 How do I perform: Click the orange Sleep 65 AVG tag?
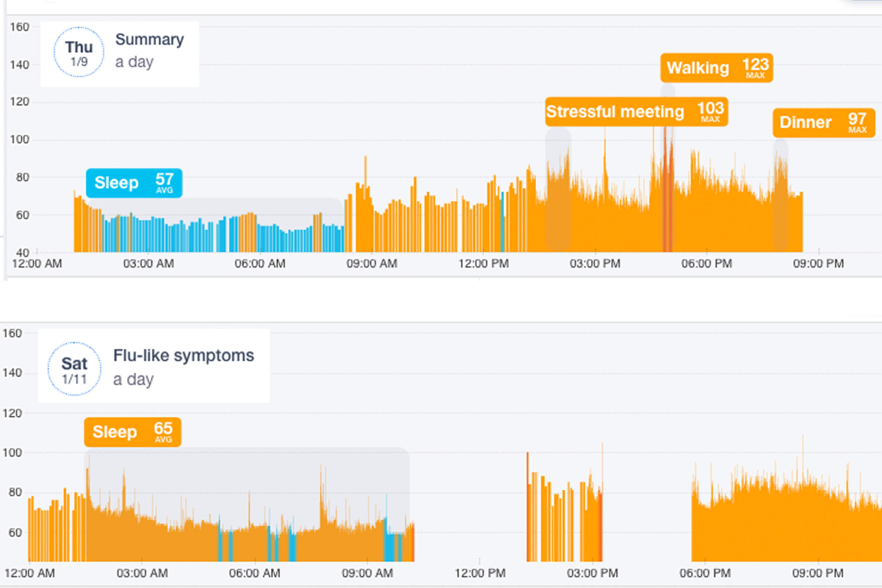[132, 432]
